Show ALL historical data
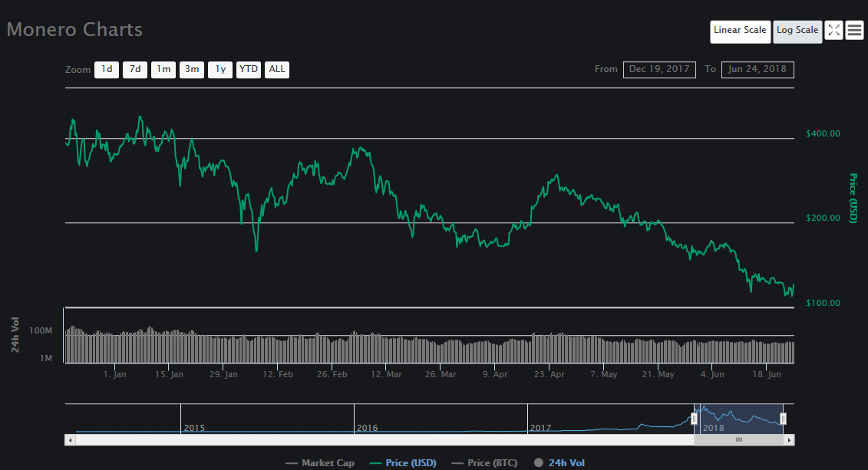 click(x=277, y=70)
